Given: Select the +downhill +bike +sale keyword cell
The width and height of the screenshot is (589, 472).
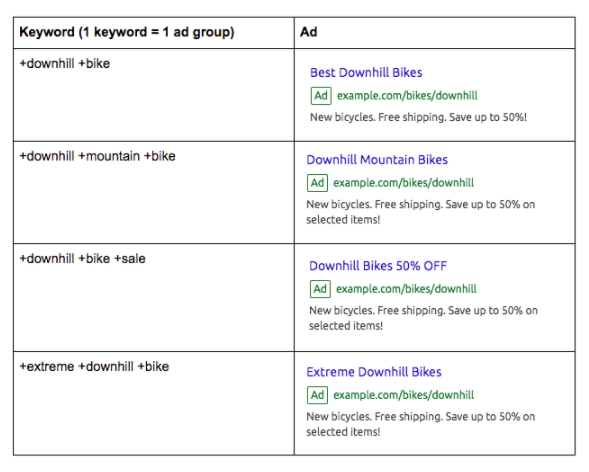Looking at the screenshot, I should 154,298.
